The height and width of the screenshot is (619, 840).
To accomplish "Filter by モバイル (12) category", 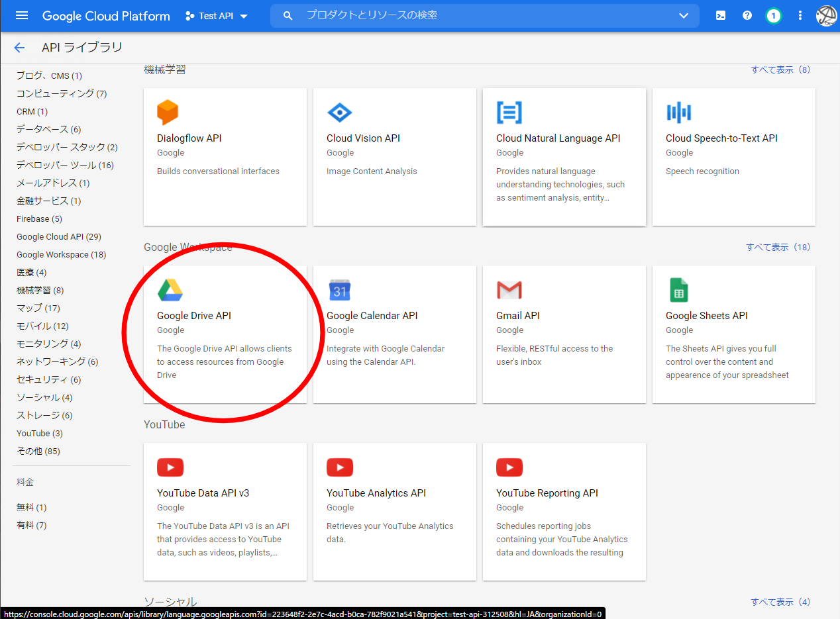I will pos(42,326).
